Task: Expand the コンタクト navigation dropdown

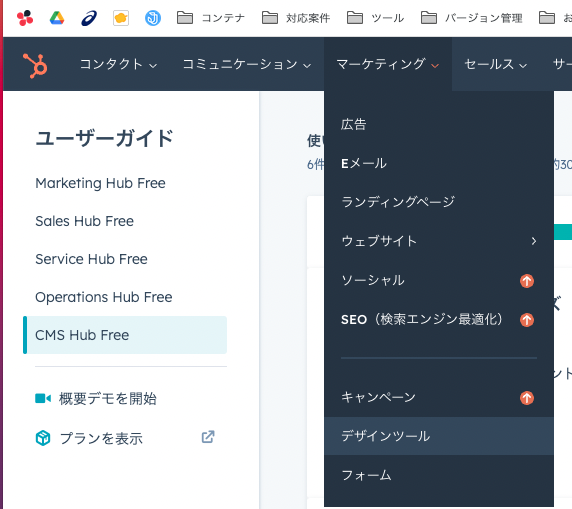Action: (119, 64)
